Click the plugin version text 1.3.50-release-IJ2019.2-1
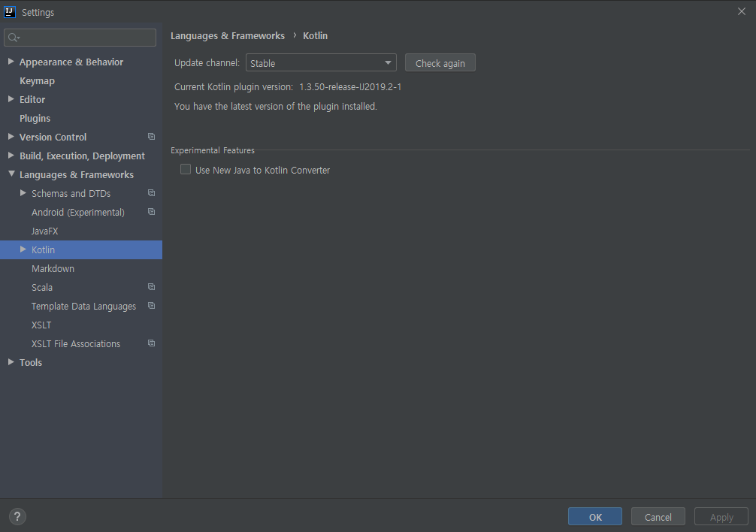This screenshot has width=756, height=532. 350,87
